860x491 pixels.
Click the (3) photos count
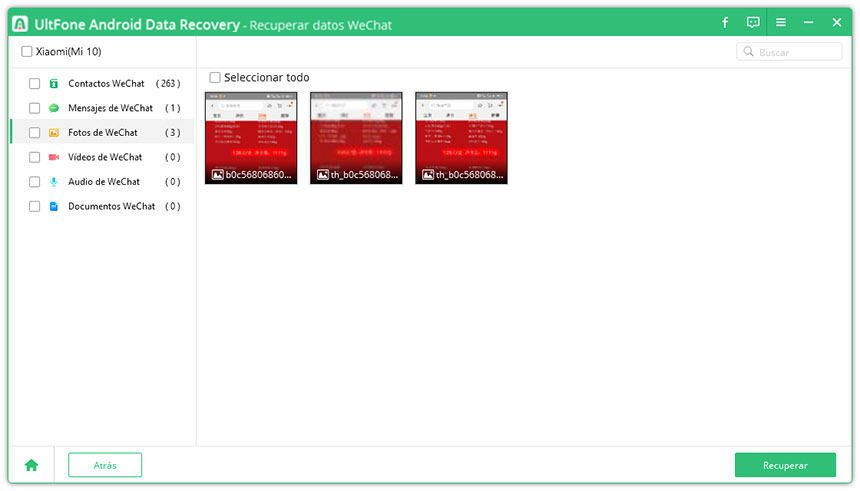click(x=173, y=133)
